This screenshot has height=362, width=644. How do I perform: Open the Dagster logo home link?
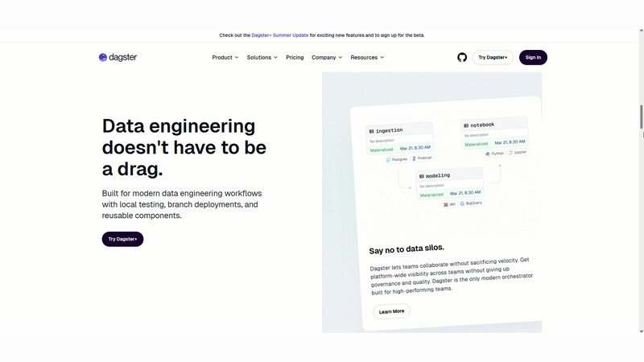pyautogui.click(x=118, y=57)
